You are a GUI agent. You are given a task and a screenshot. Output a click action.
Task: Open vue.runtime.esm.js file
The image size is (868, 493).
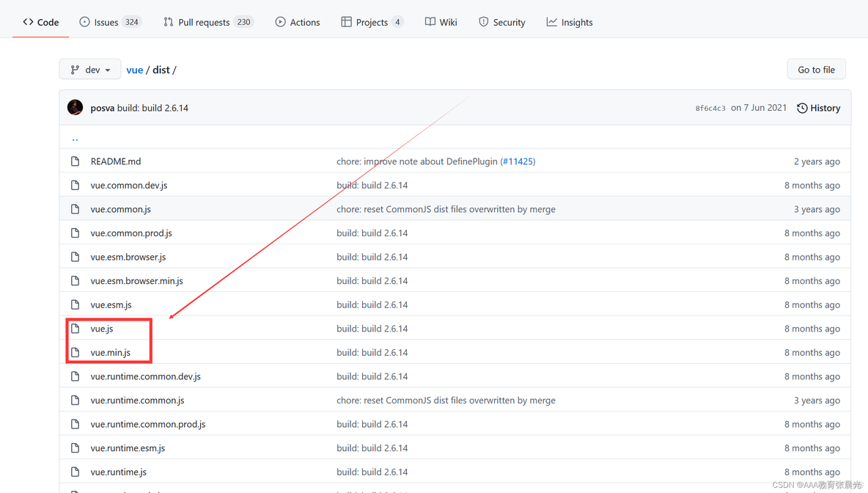click(x=128, y=448)
